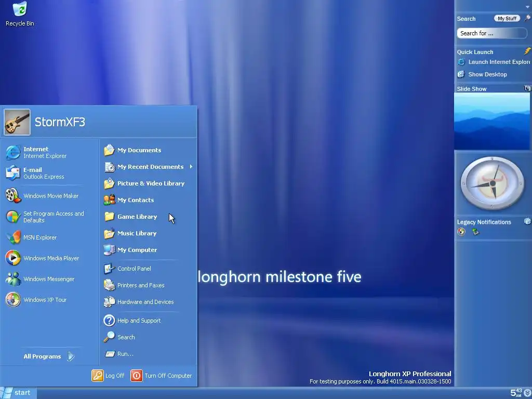Click the colorful shield notification icon
The height and width of the screenshot is (399, 532).
coord(461,232)
